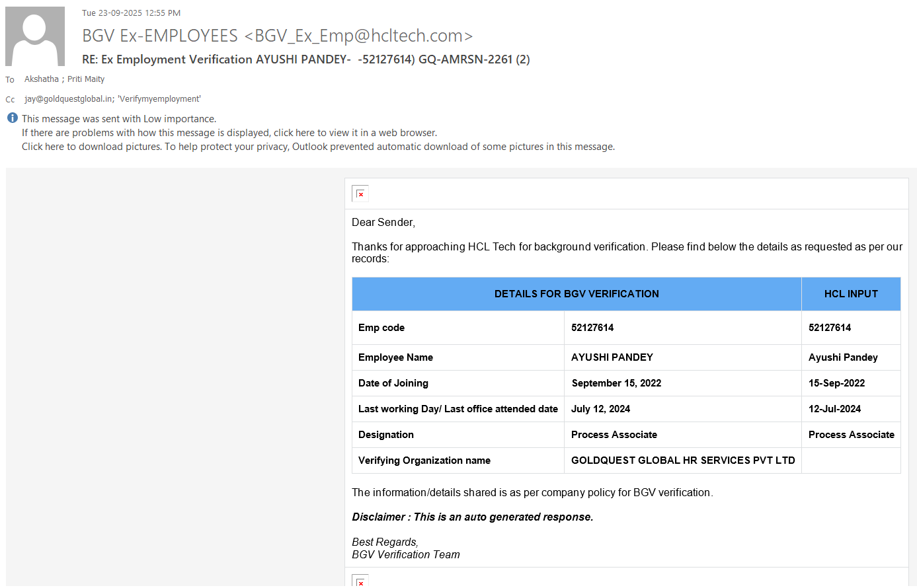
Task: Click "Process Associate" in the details column
Action: [614, 435]
